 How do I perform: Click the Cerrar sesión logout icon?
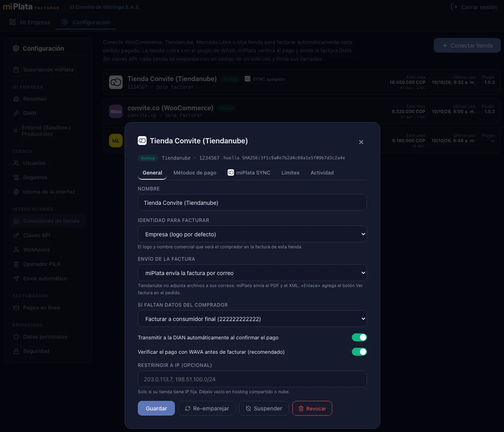point(454,7)
